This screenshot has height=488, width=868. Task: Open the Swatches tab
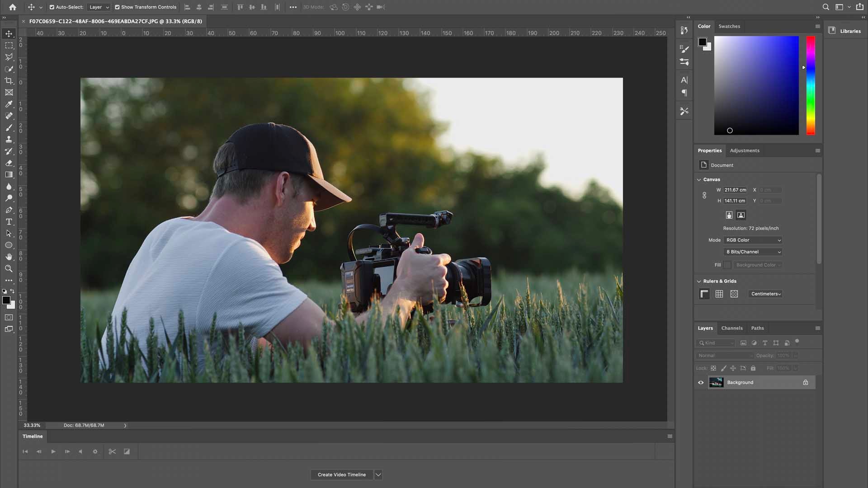click(729, 26)
